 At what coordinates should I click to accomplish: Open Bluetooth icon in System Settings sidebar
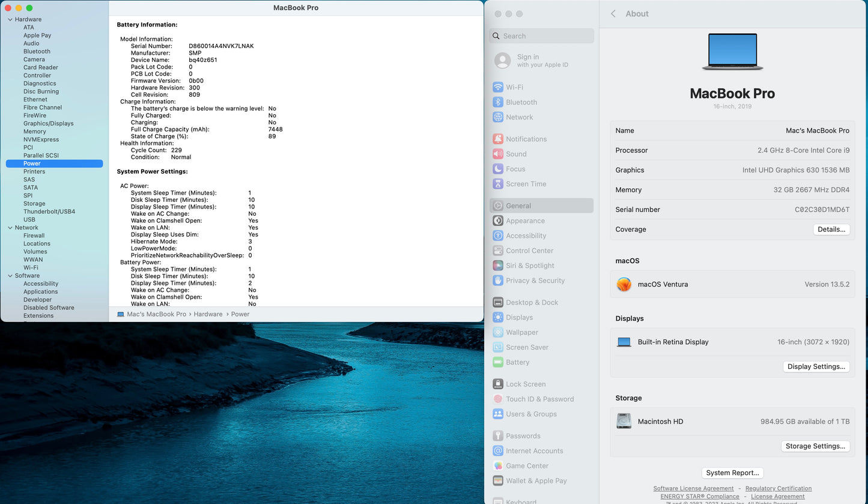tap(497, 102)
